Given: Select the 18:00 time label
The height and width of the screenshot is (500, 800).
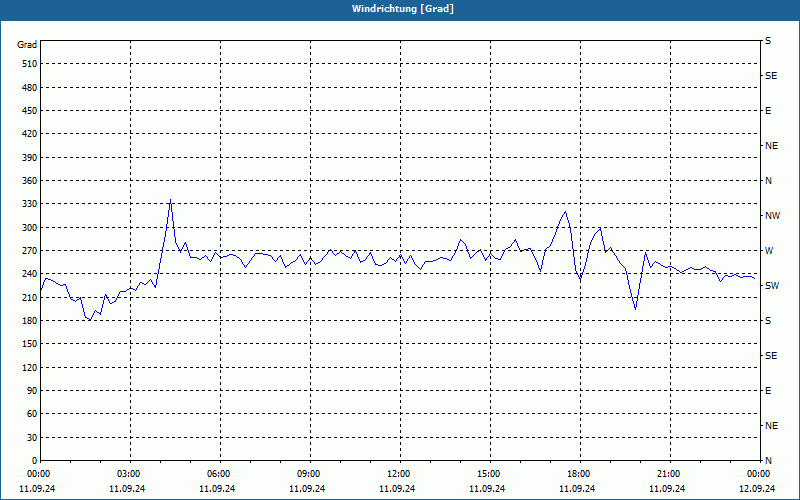Looking at the screenshot, I should (580, 474).
